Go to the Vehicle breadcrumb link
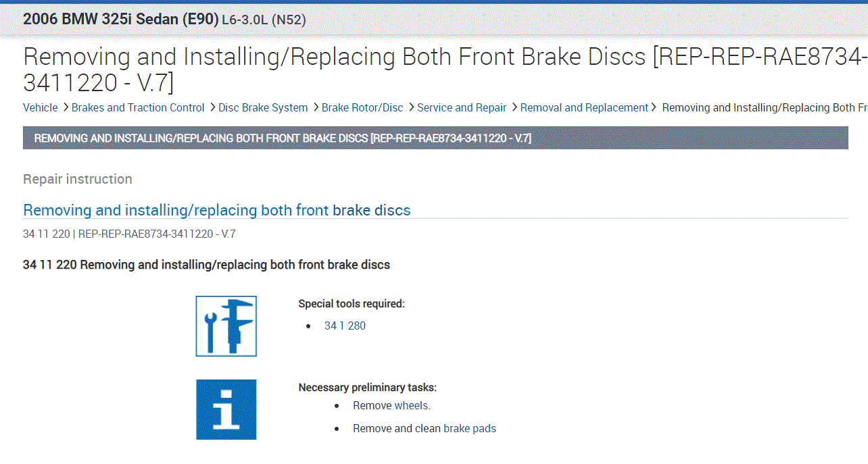 pyautogui.click(x=41, y=107)
